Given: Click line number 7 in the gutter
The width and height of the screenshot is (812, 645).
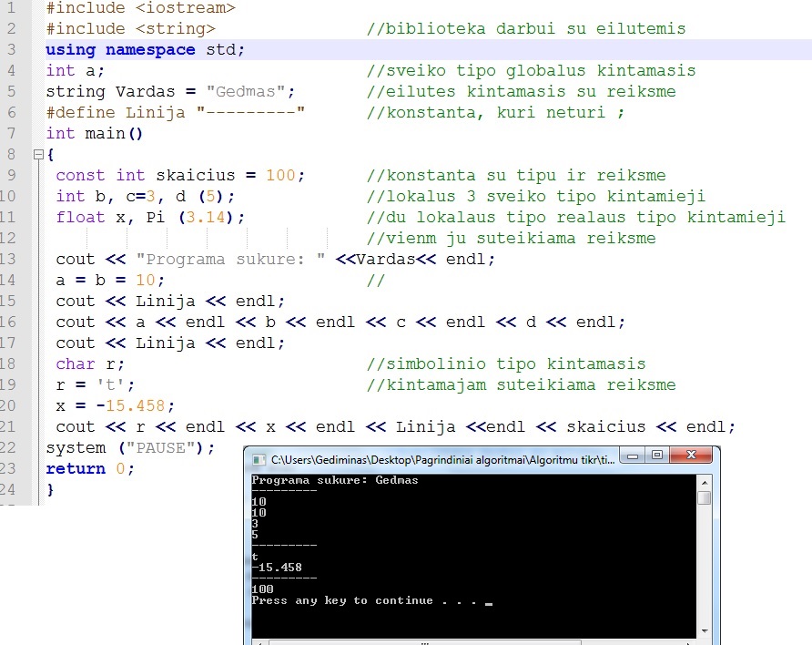Looking at the screenshot, I should (11, 134).
